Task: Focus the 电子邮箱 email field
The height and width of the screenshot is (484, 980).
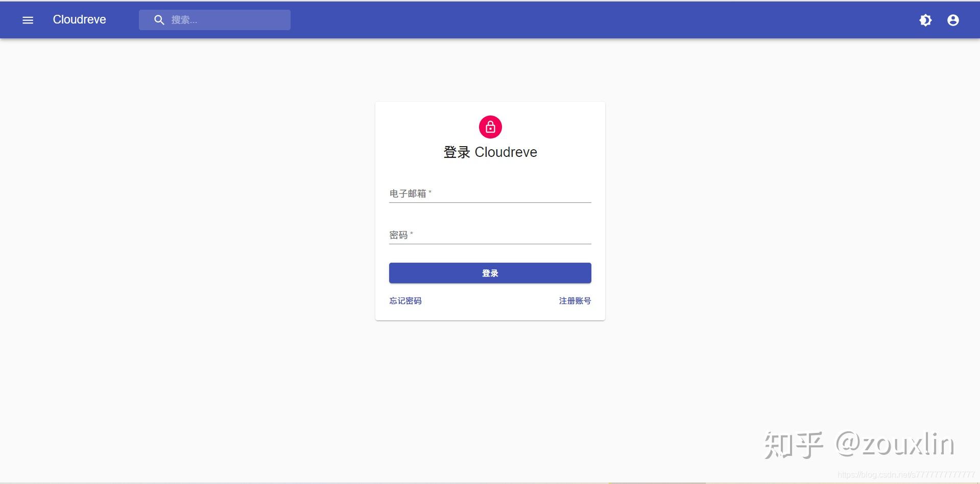Action: coord(490,194)
